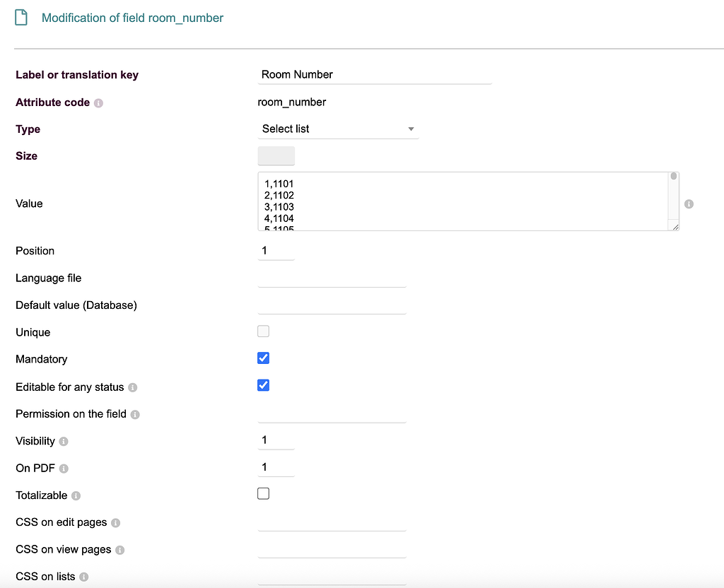The height and width of the screenshot is (588, 724).
Task: Open the Totalizable info icon
Action: pos(77,496)
